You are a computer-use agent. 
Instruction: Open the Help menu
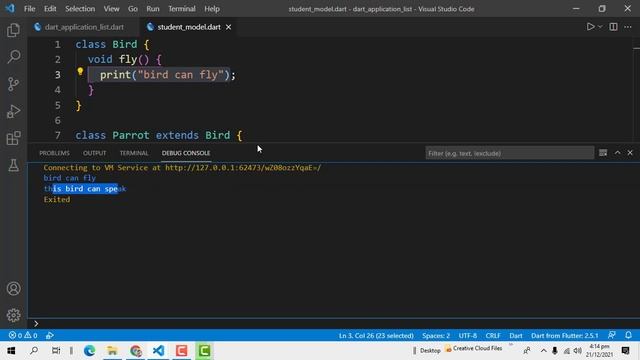click(x=212, y=9)
